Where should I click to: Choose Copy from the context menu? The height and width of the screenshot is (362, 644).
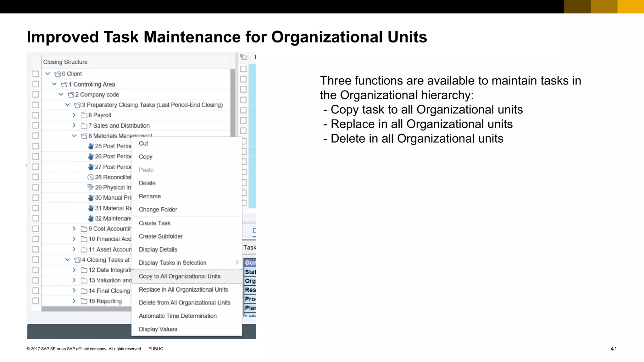[x=146, y=157]
